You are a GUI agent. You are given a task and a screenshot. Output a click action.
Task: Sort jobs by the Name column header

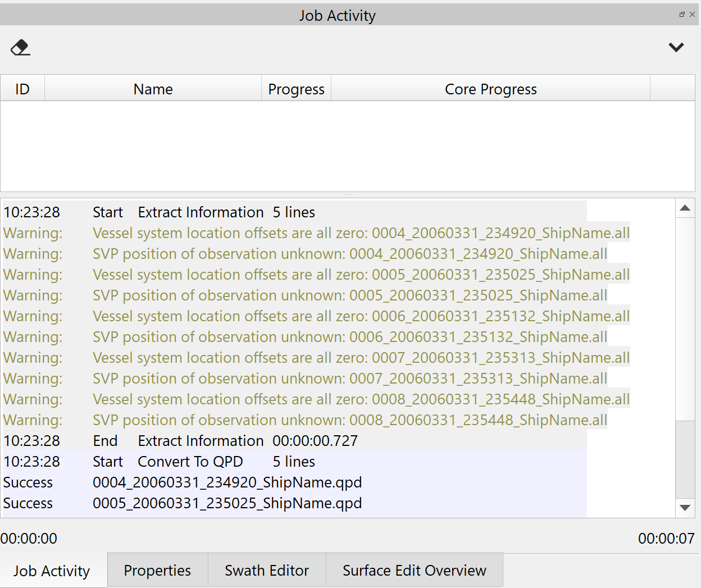pyautogui.click(x=153, y=89)
